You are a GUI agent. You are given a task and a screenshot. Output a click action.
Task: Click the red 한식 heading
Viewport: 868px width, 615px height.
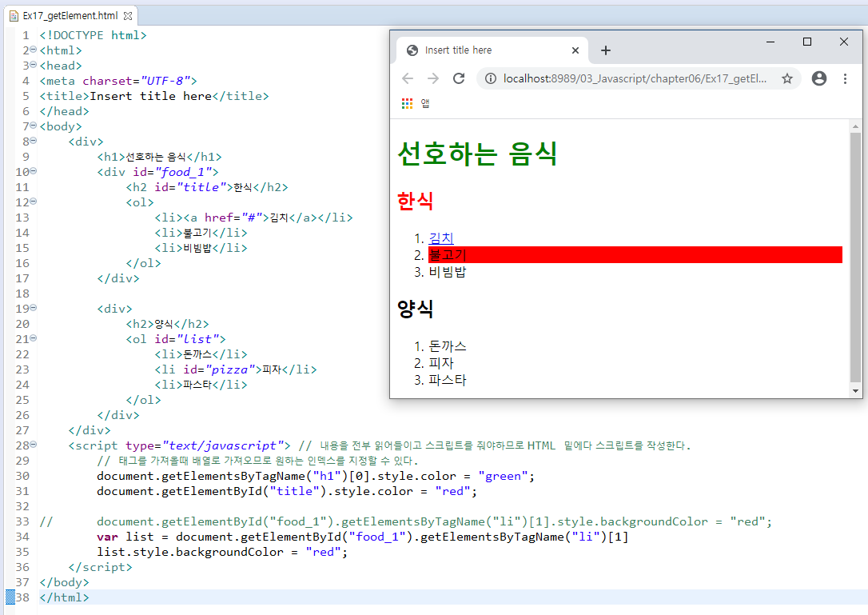pyautogui.click(x=415, y=201)
